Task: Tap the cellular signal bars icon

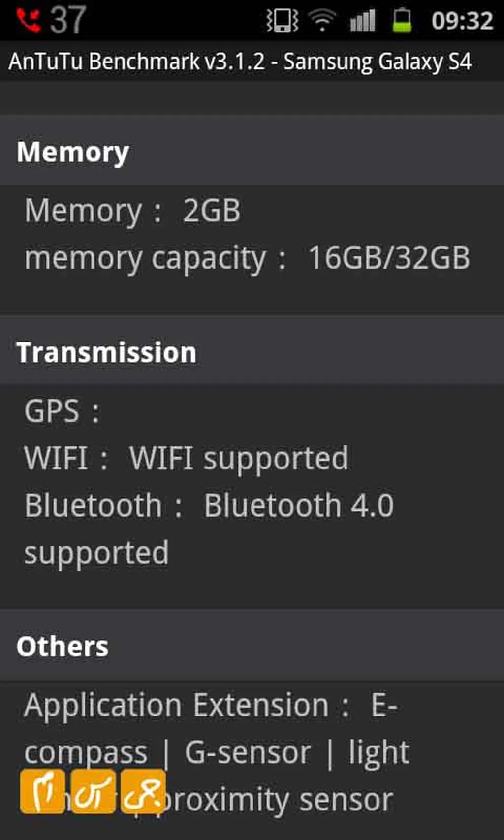Action: 363,21
